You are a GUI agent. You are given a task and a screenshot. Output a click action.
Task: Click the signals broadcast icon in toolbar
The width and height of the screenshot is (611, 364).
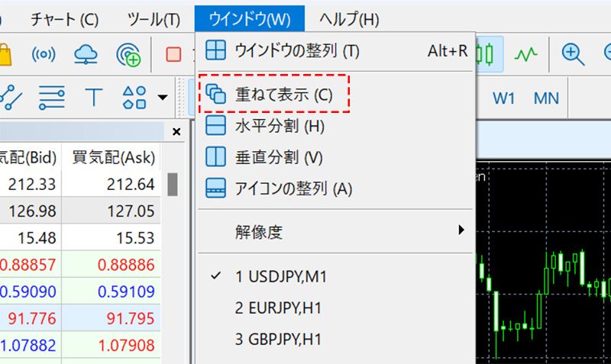click(44, 54)
